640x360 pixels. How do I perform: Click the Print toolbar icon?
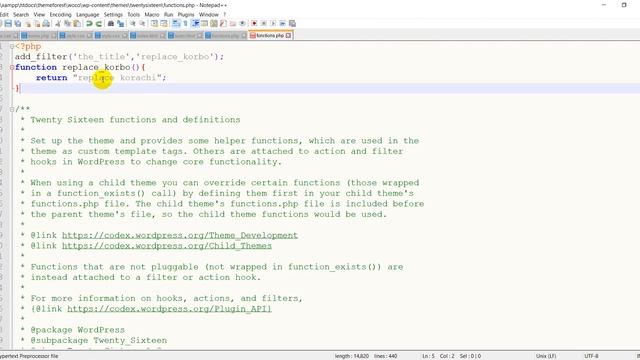click(46, 24)
